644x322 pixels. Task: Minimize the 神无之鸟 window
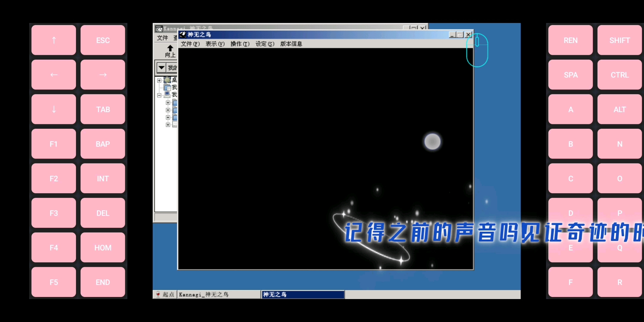point(453,35)
